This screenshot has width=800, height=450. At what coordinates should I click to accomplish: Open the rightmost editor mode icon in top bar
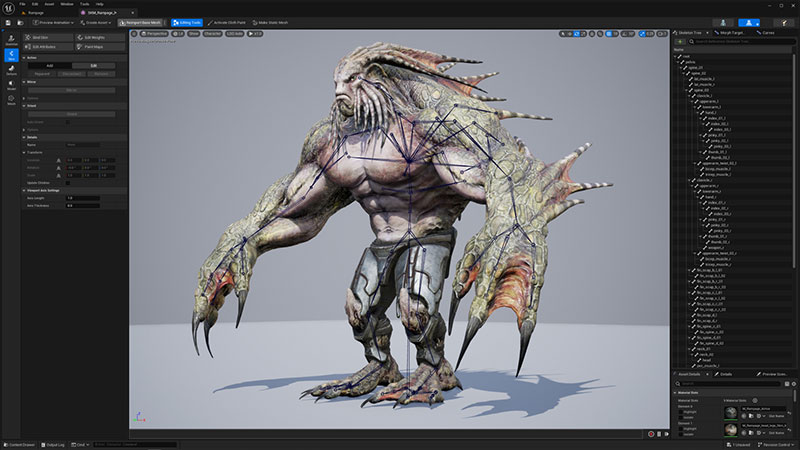pos(784,22)
